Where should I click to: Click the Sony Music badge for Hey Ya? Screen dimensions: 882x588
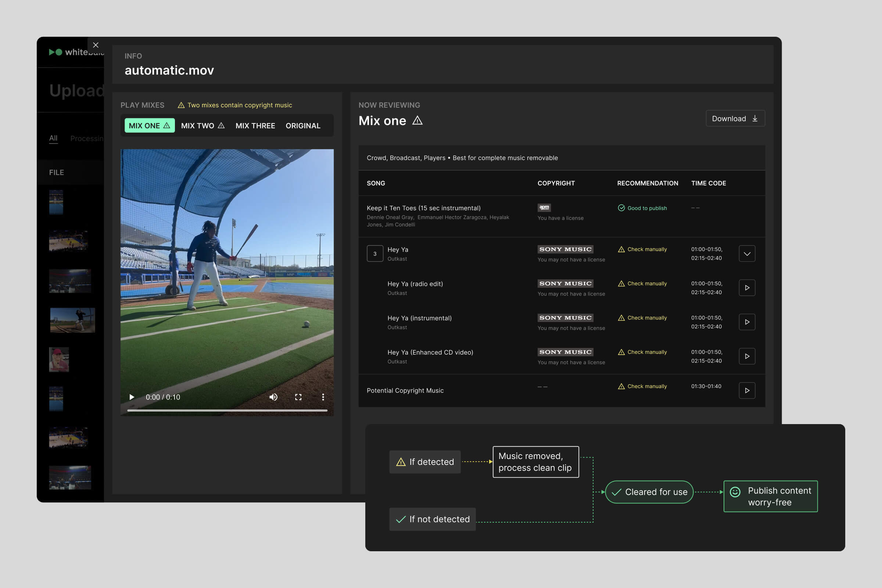coord(565,249)
